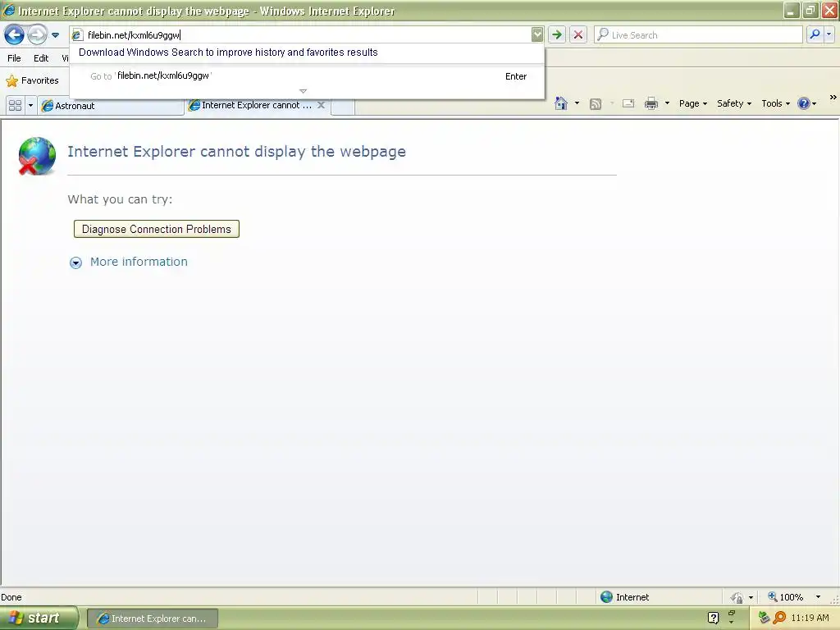
Task: Open the tab list dropdown arrow
Action: click(30, 106)
